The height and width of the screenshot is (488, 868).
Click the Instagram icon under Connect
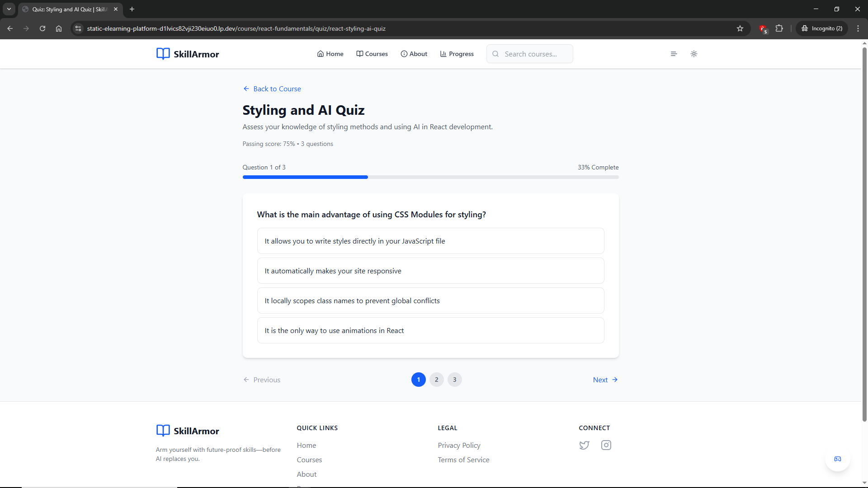(x=606, y=445)
